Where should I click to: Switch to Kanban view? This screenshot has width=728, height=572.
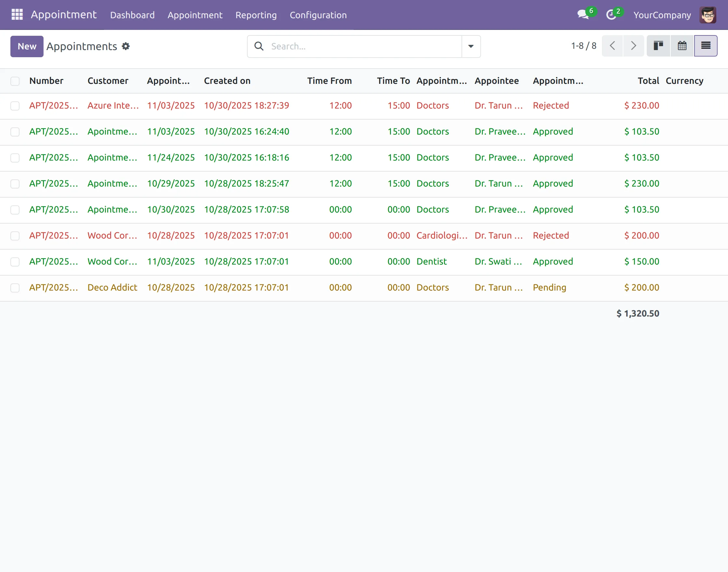click(658, 45)
